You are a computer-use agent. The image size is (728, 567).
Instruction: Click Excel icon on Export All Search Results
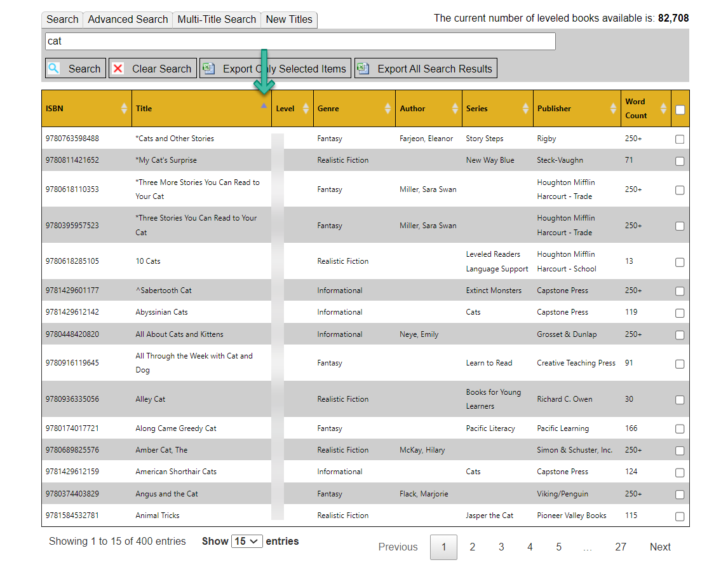[363, 69]
